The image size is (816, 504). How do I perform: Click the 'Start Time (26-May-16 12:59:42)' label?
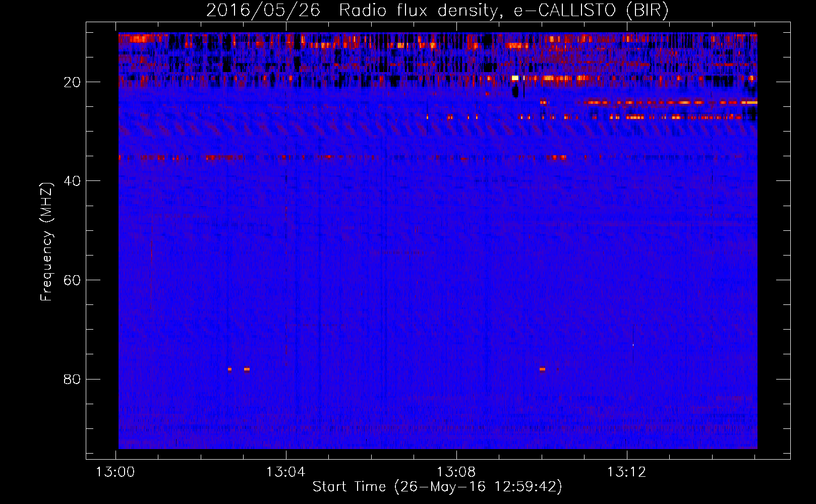coord(437,487)
